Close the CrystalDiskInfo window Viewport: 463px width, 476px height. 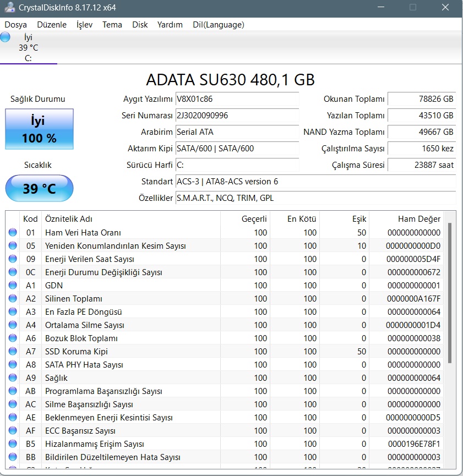click(x=445, y=7)
